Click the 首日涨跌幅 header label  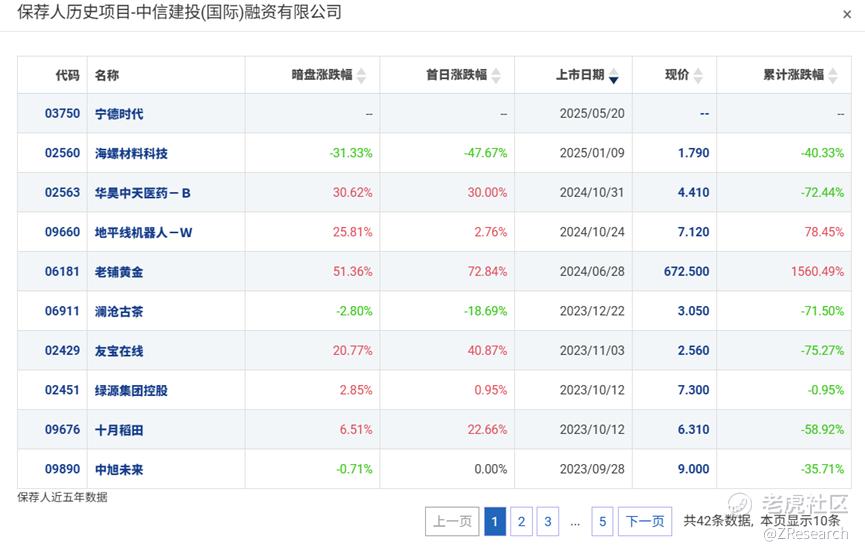(457, 74)
